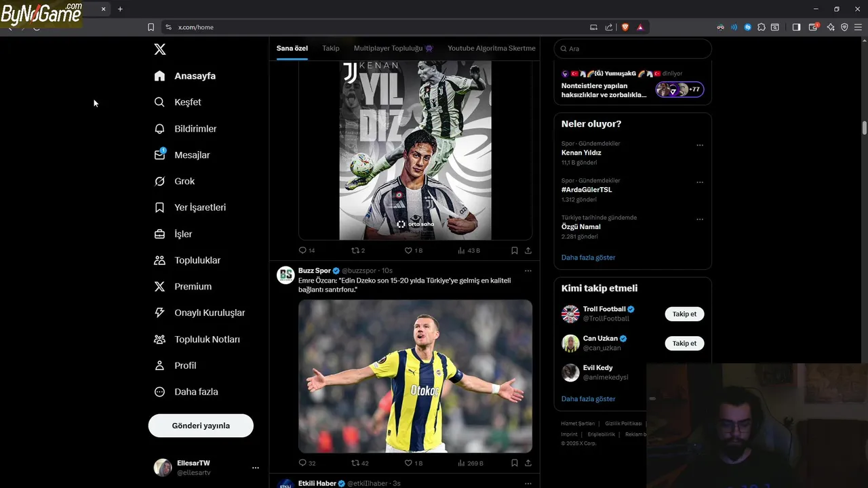This screenshot has height=488, width=868.
Task: Open Brave Wallet icon
Action: (x=813, y=27)
